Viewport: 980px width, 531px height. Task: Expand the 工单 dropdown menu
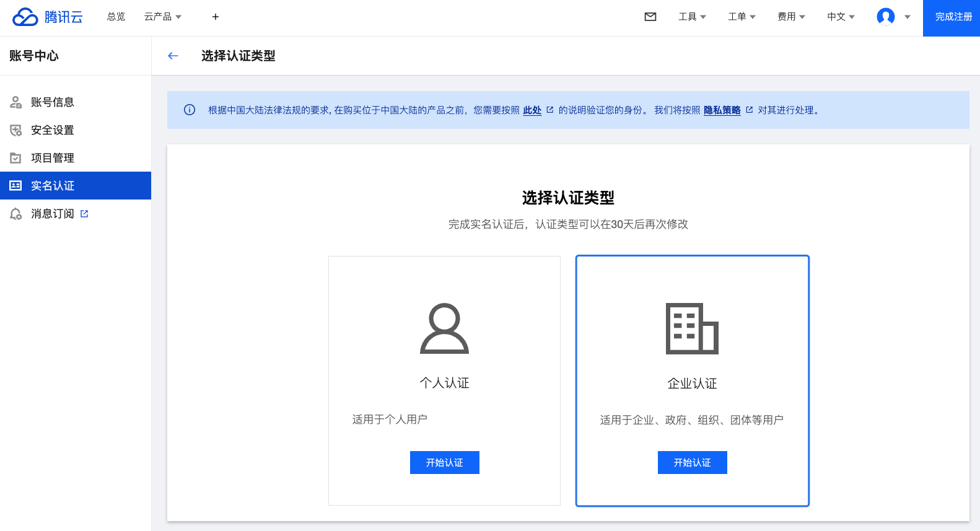(742, 17)
